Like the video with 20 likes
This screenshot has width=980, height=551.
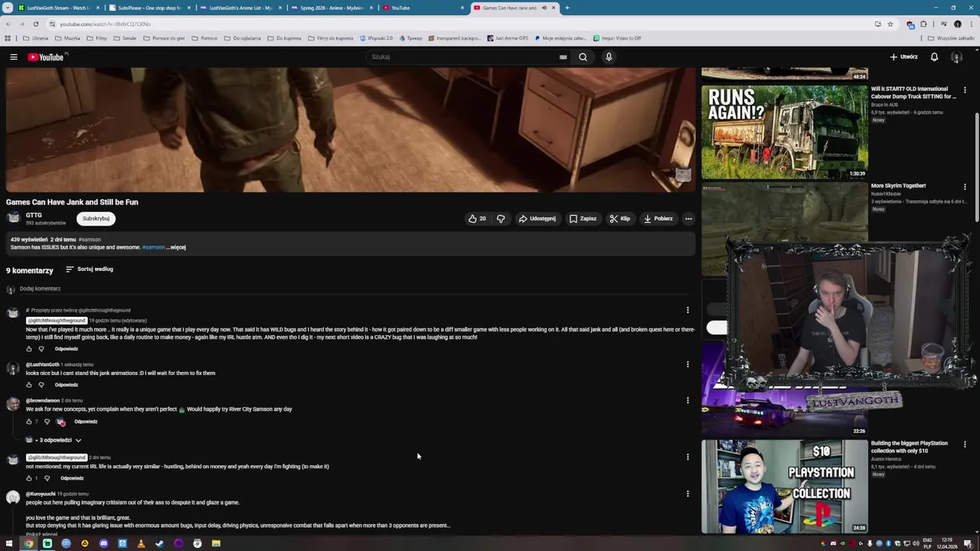coord(477,219)
